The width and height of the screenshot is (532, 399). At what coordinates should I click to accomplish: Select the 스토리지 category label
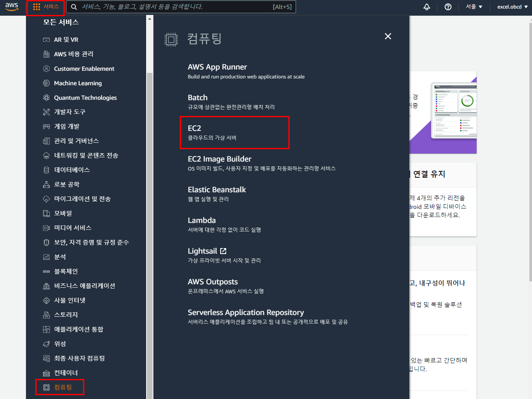coord(66,315)
